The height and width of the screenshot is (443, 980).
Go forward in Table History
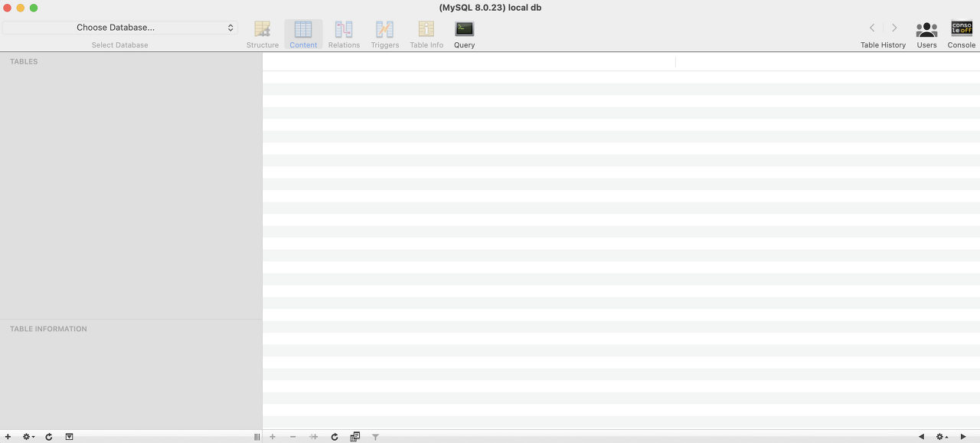(x=893, y=28)
